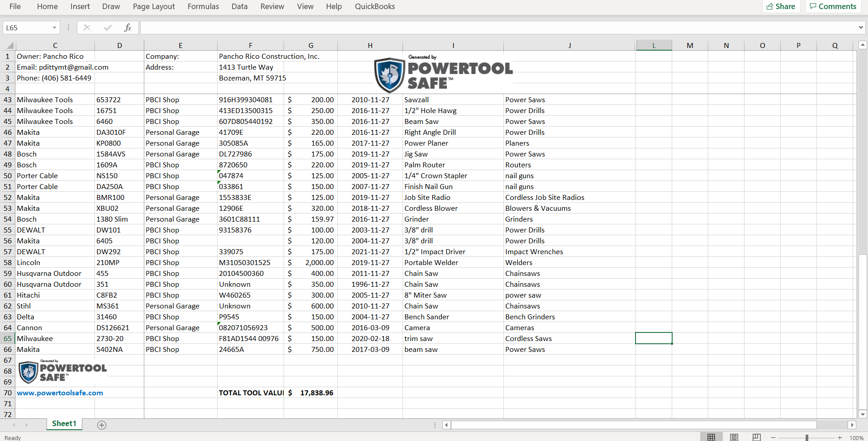This screenshot has width=868, height=441.
Task: Click horizontal scrollbar right arrow
Action: click(852, 425)
